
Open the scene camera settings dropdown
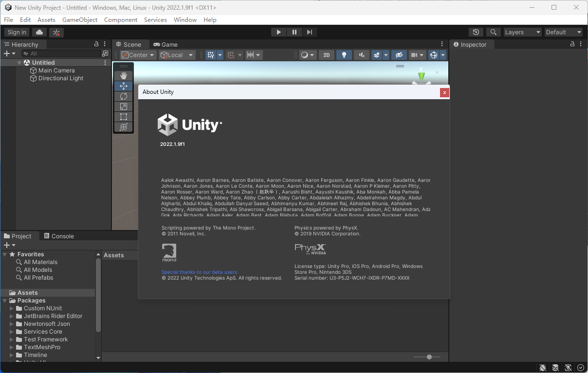pos(417,55)
